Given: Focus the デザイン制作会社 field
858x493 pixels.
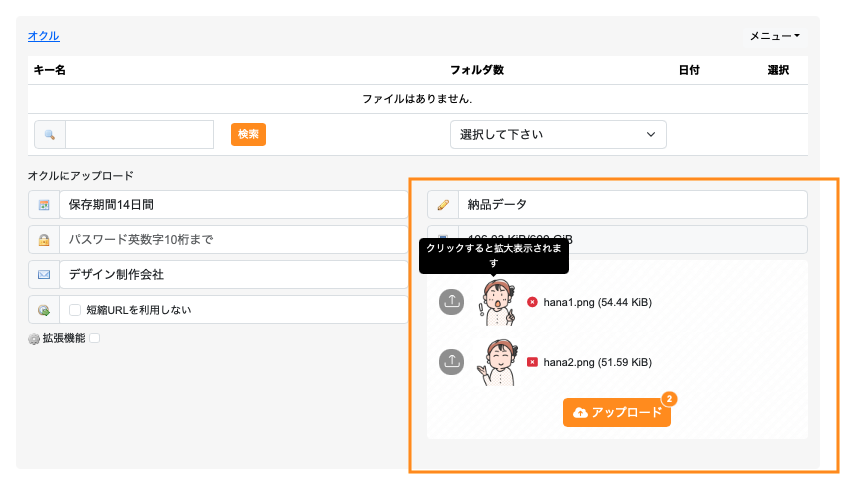Looking at the screenshot, I should pos(234,275).
